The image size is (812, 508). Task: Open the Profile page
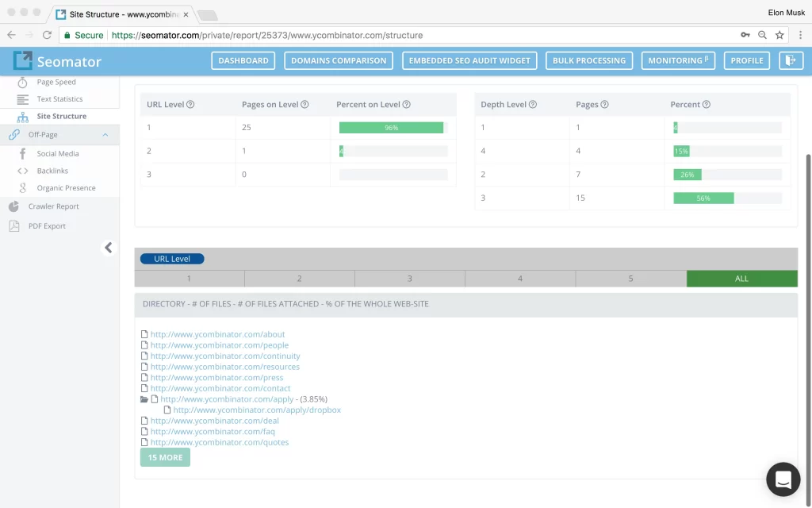point(747,60)
